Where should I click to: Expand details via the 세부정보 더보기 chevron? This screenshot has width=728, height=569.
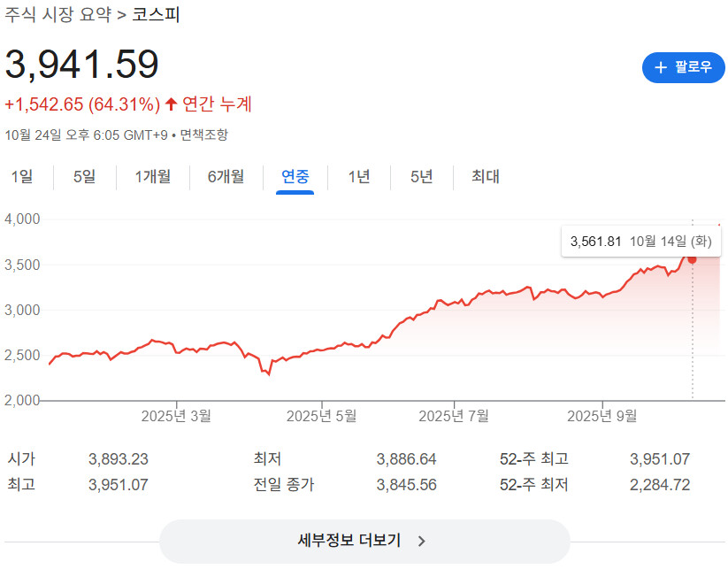tap(422, 541)
